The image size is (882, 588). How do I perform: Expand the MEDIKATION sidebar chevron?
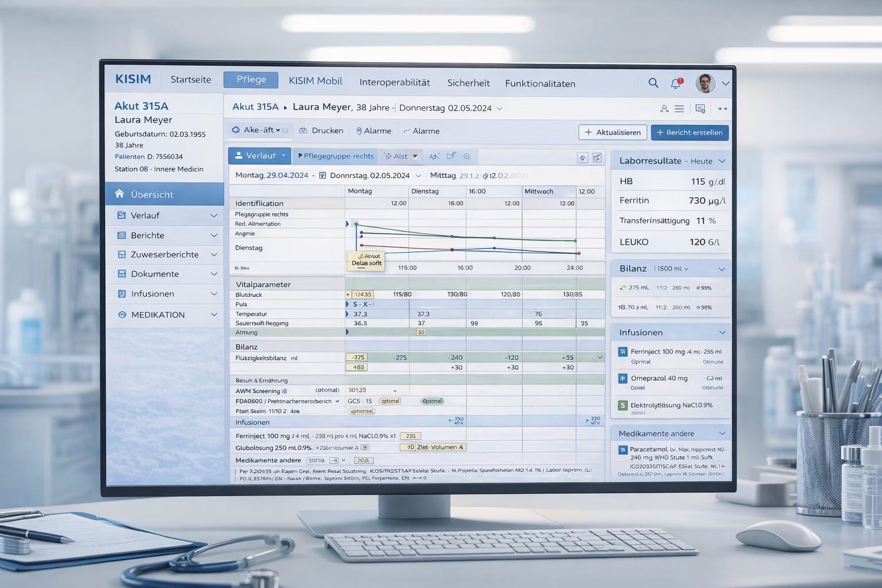[214, 315]
